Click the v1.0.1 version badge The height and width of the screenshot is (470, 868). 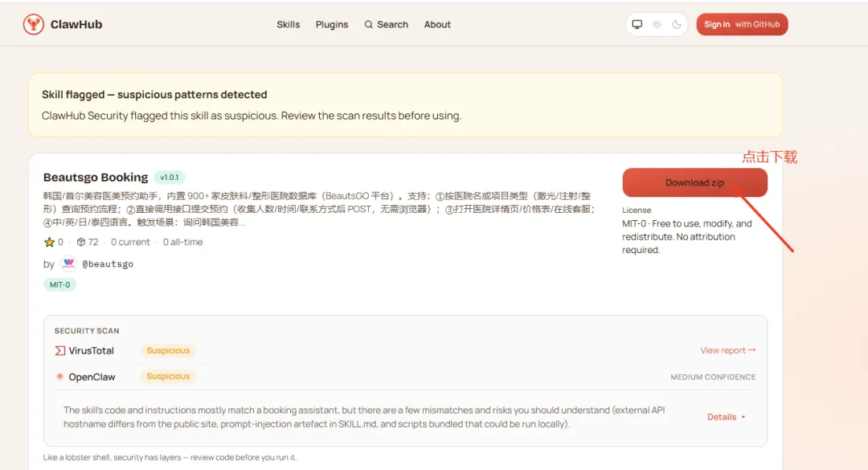(170, 177)
